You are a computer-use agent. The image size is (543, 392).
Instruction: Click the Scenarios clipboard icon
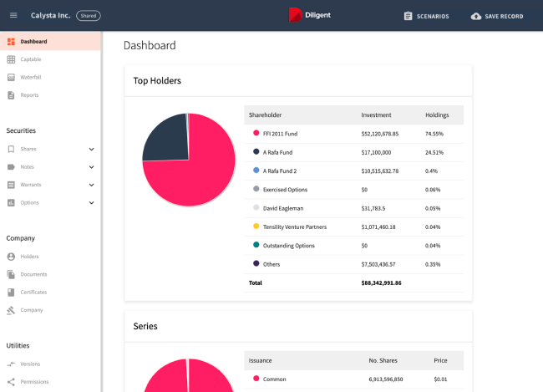click(409, 16)
